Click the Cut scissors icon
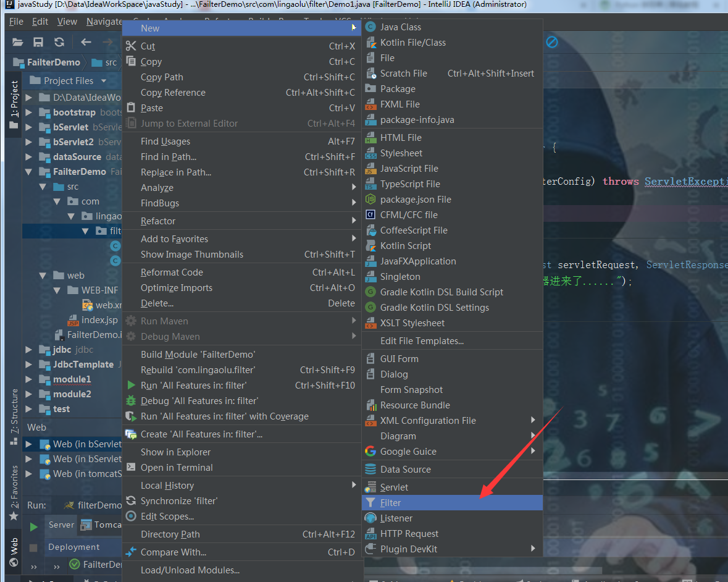This screenshot has width=728, height=582. (x=131, y=46)
